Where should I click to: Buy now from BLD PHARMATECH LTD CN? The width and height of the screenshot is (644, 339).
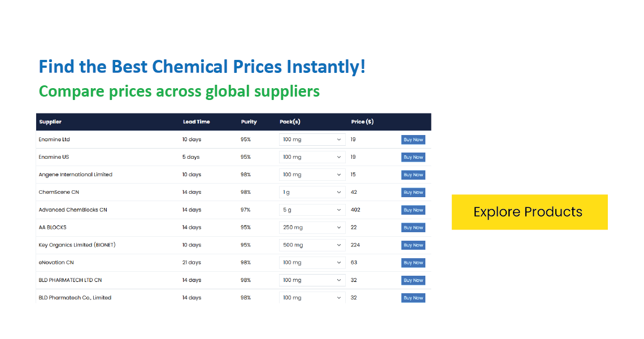413,280
